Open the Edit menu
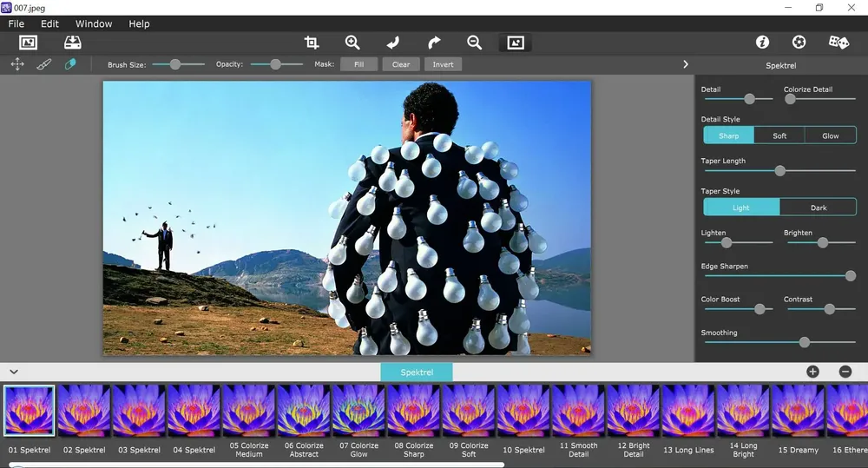The image size is (868, 468). pyautogui.click(x=49, y=23)
